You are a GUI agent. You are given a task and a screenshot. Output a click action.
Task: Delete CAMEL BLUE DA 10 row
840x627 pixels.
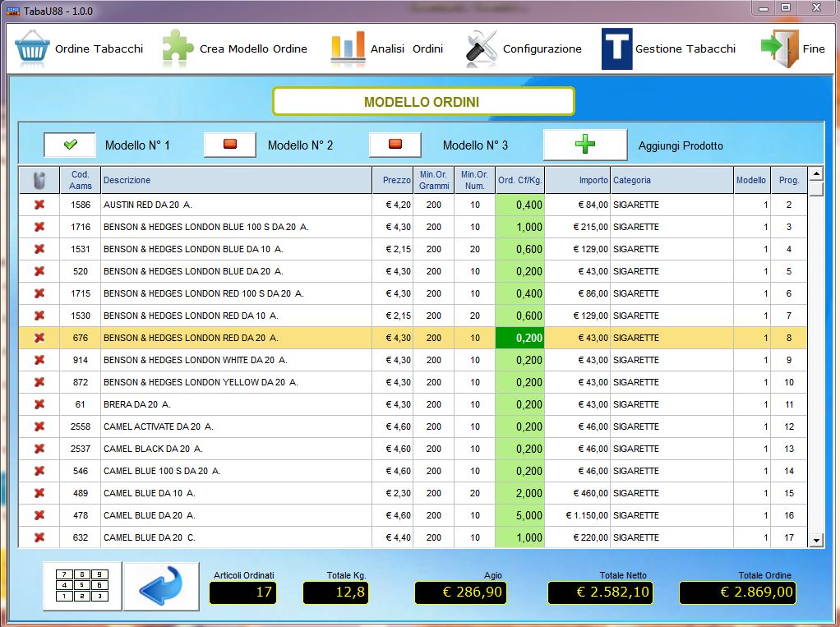39,493
